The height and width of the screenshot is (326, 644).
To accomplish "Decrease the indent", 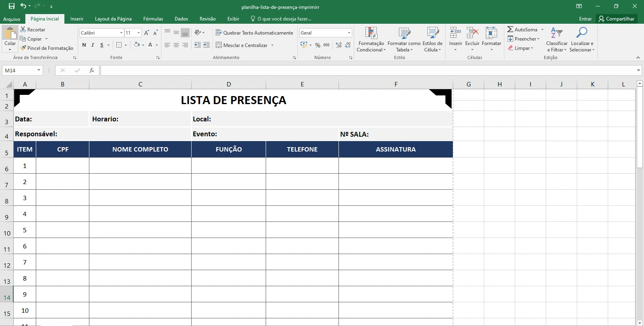I will pyautogui.click(x=198, y=45).
